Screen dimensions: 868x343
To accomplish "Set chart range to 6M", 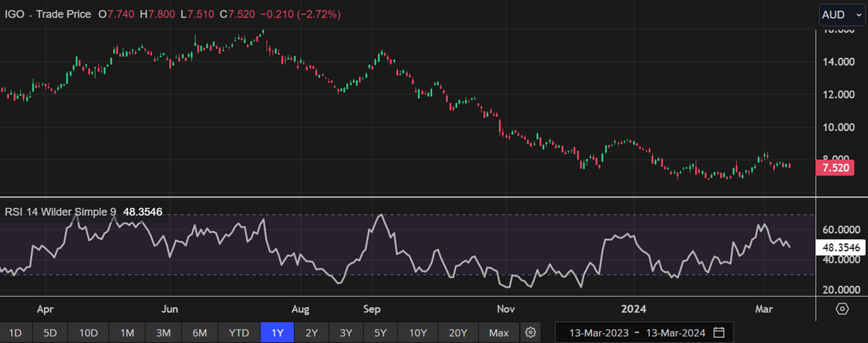I will tap(200, 333).
